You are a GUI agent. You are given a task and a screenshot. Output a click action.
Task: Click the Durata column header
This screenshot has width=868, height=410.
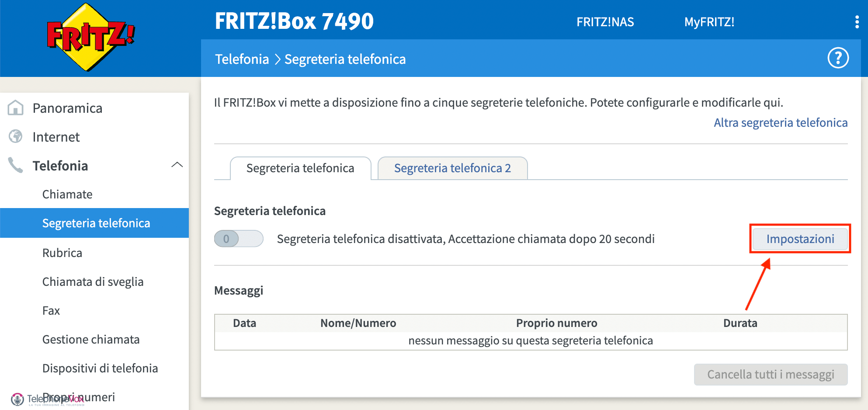[x=740, y=323]
